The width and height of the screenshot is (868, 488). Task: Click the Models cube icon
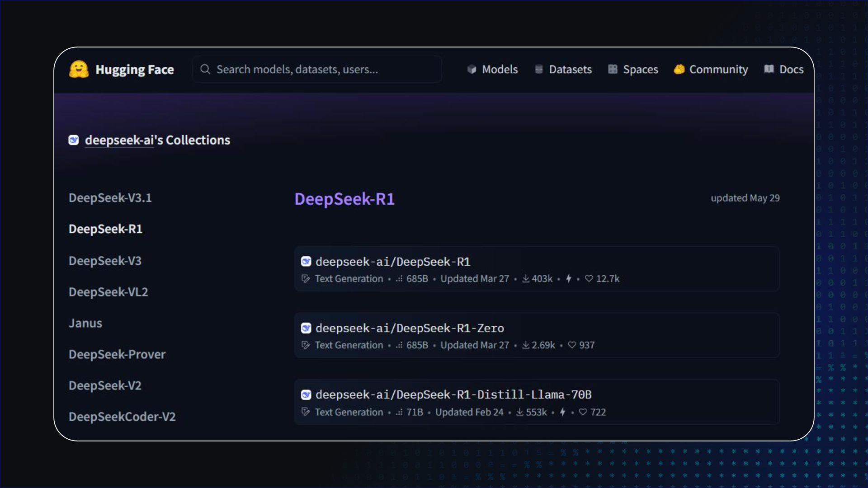(x=472, y=69)
